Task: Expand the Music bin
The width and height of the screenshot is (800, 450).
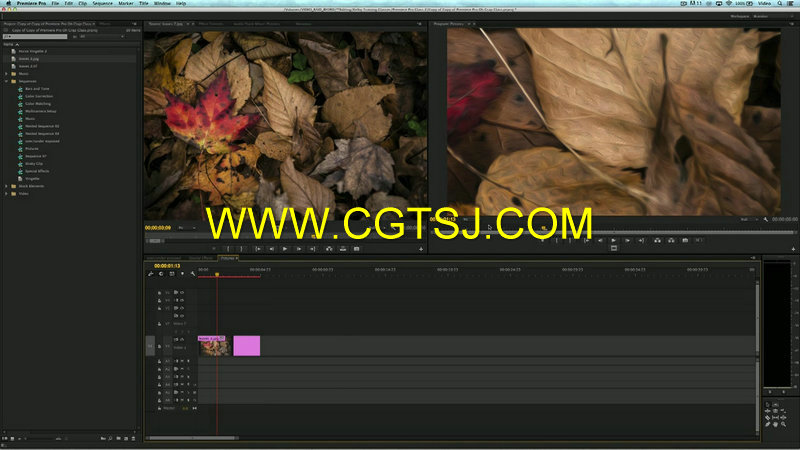Action: pos(7,74)
